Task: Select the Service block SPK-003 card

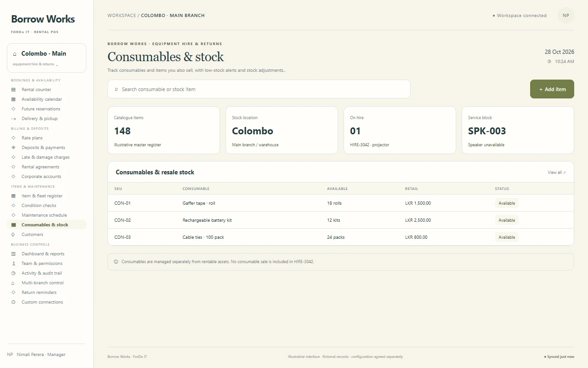Action: [518, 130]
